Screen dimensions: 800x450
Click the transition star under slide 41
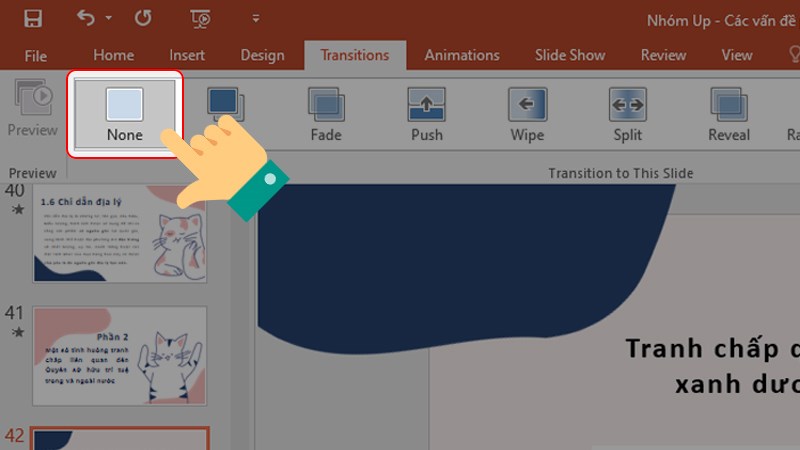15,330
